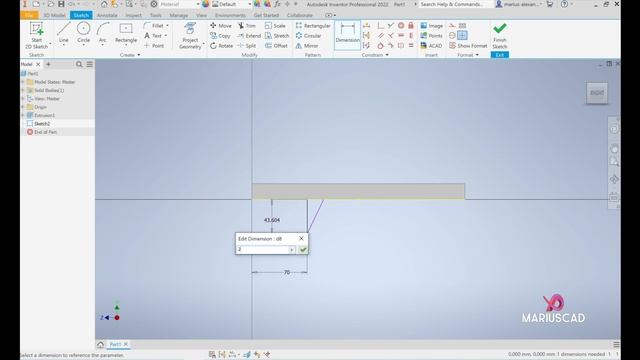
Task: Expand the Extrusion1 node
Action: [23, 115]
